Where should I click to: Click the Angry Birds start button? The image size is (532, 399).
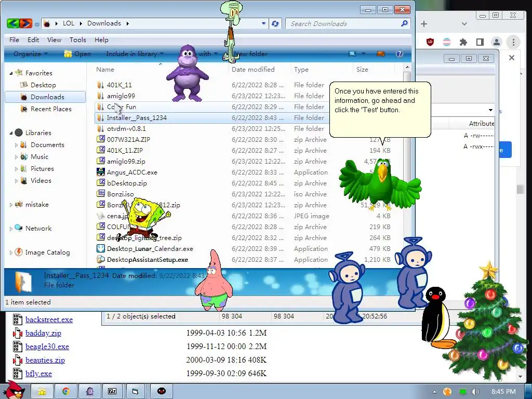tap(13, 390)
